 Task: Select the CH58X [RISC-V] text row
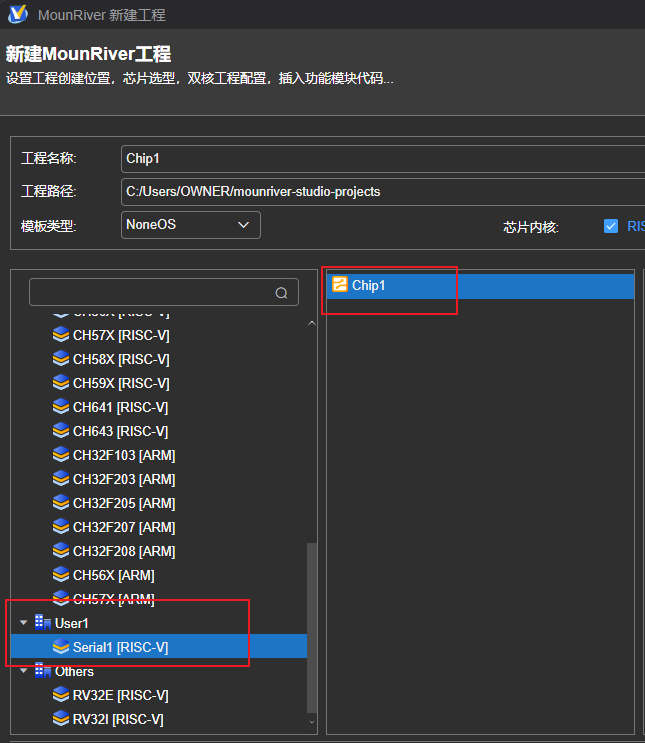tap(121, 360)
